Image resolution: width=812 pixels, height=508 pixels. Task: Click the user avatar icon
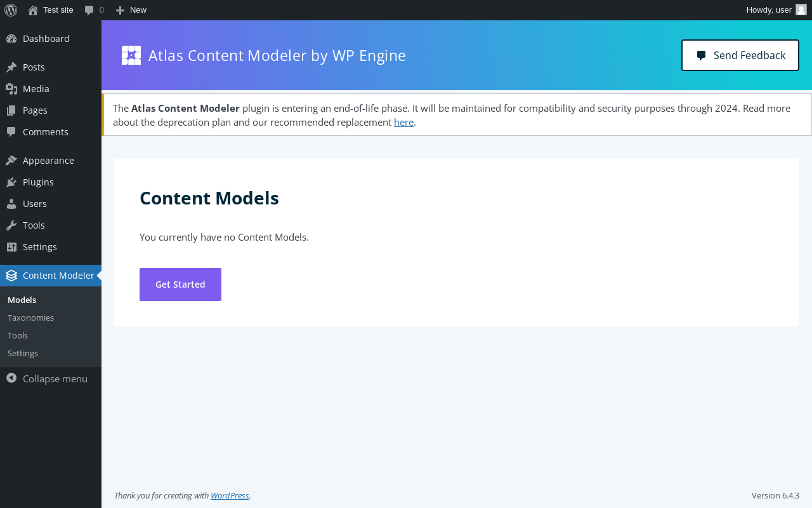click(x=801, y=10)
